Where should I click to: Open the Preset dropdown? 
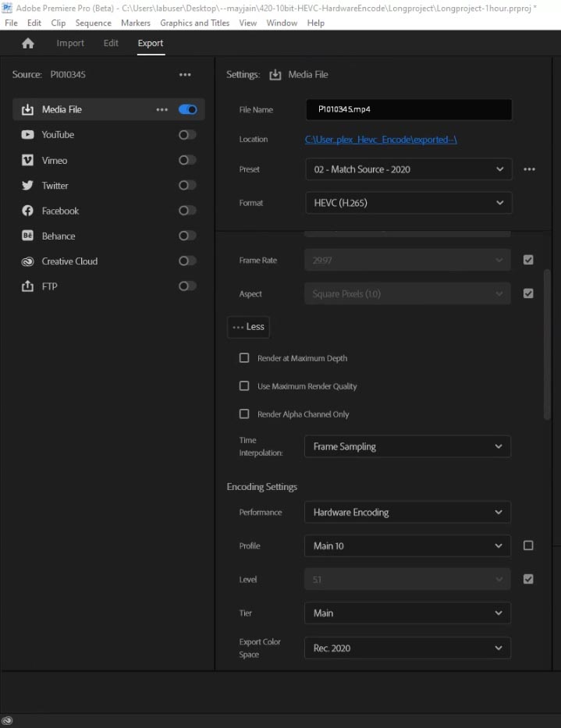(409, 169)
